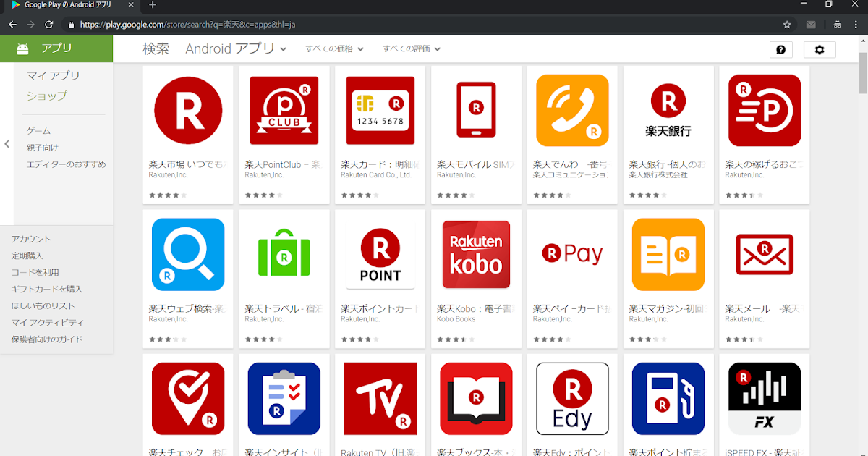Open マイ アクティビティ link
The width and height of the screenshot is (868, 456).
click(x=48, y=323)
